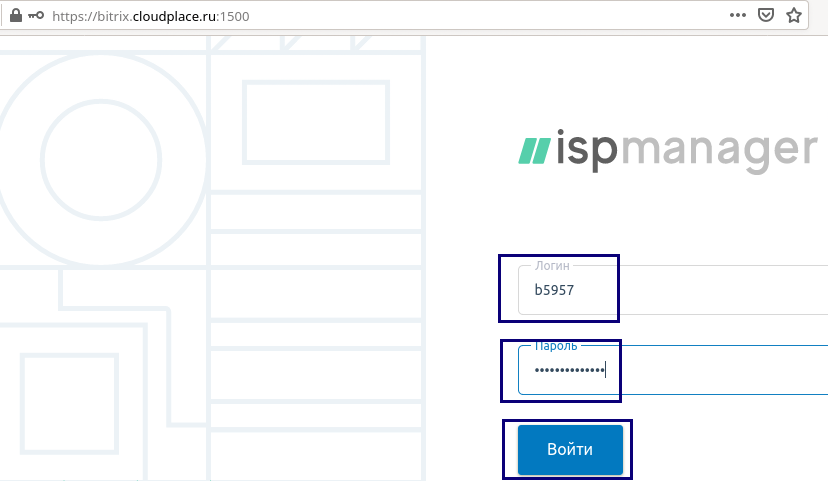Bookmark this page with the star icon
The image size is (828, 481).
point(794,15)
